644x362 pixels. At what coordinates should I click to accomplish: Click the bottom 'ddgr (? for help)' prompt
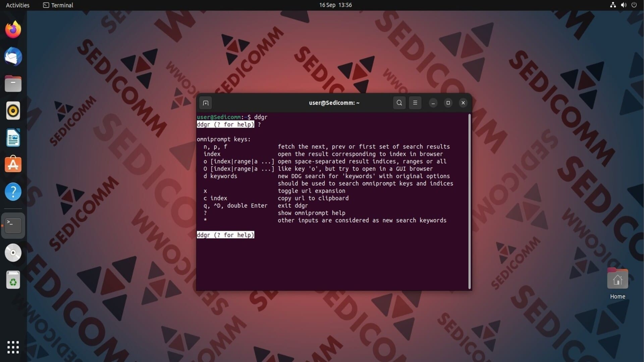tap(225, 235)
